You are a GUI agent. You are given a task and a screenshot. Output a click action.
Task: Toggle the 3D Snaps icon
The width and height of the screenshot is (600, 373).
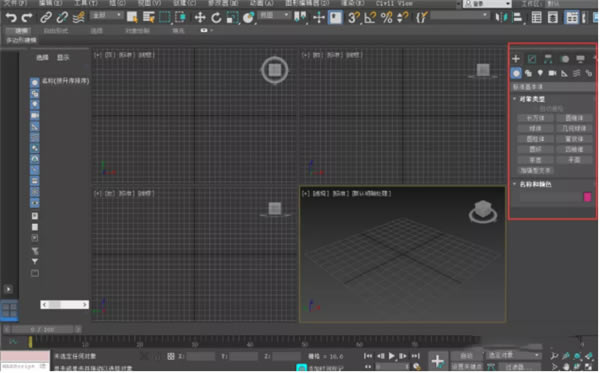[x=354, y=18]
